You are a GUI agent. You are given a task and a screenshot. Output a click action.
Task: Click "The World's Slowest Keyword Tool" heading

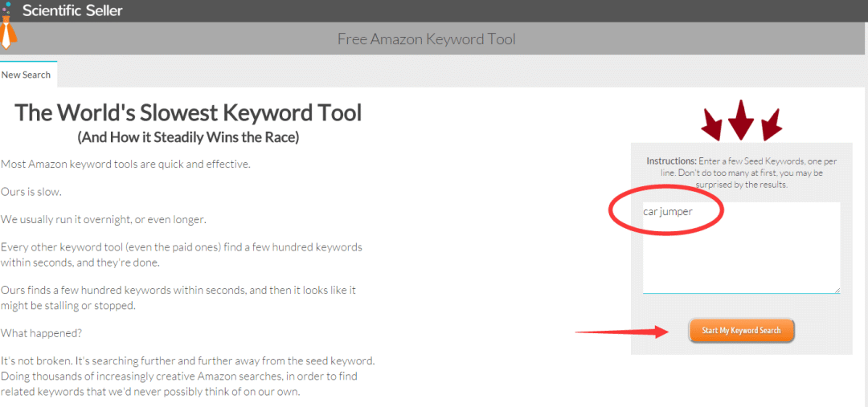pyautogui.click(x=188, y=112)
